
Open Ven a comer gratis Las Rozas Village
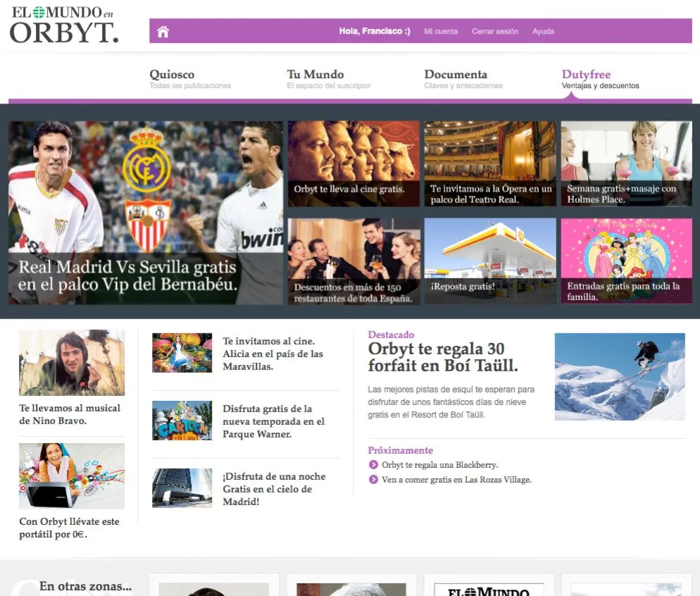(x=457, y=480)
